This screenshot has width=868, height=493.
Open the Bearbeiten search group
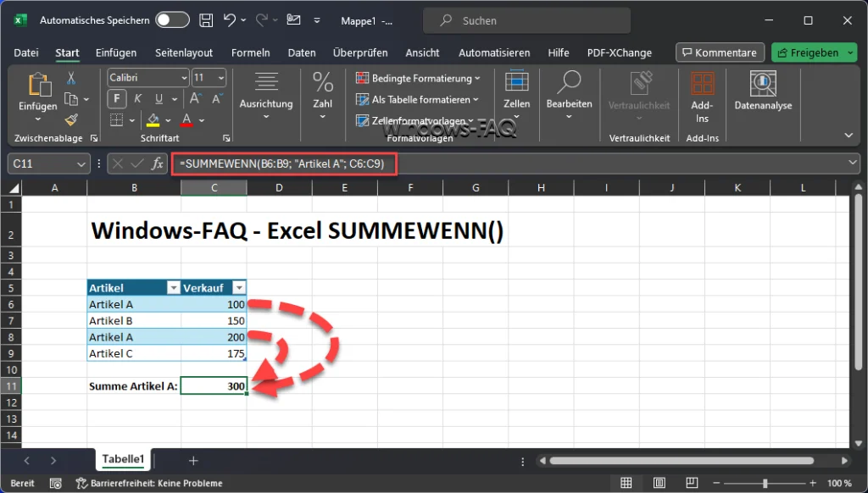pos(569,95)
